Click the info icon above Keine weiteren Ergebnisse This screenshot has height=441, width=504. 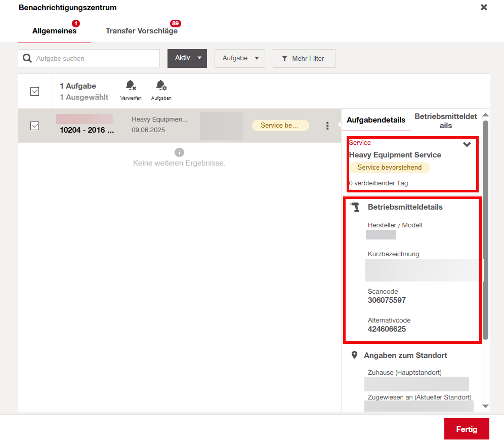tap(179, 152)
